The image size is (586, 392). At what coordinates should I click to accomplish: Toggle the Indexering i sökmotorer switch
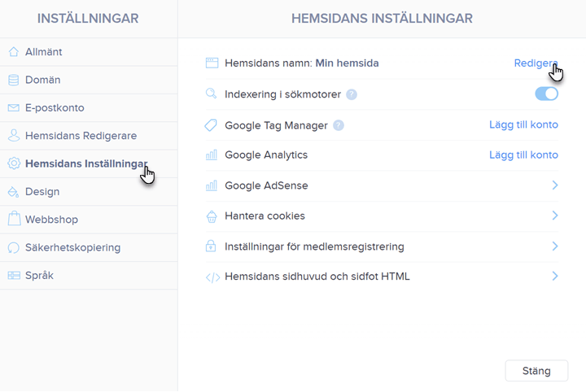pyautogui.click(x=546, y=94)
